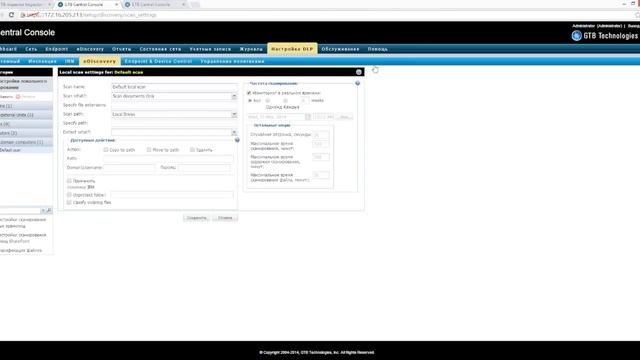Open the Endpoint main menu
640x360 pixels.
point(57,49)
